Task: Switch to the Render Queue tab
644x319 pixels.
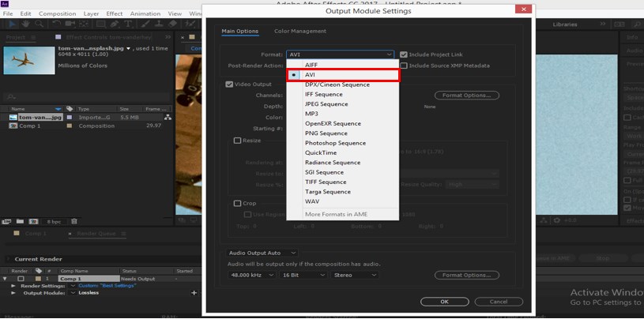Action: click(96, 234)
